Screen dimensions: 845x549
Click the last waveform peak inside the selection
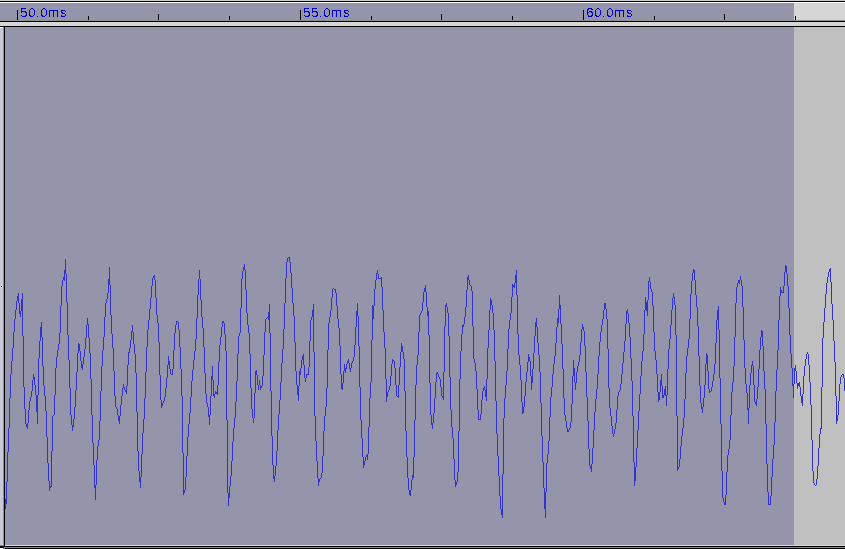coord(786,267)
